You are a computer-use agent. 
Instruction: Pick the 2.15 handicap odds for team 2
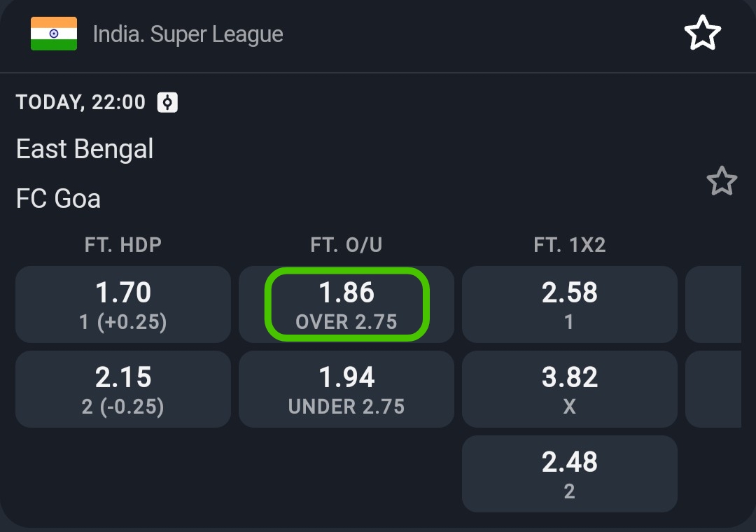123,389
